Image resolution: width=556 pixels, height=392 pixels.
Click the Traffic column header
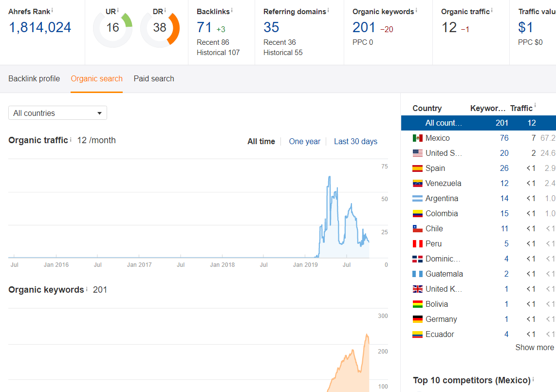pyautogui.click(x=521, y=108)
